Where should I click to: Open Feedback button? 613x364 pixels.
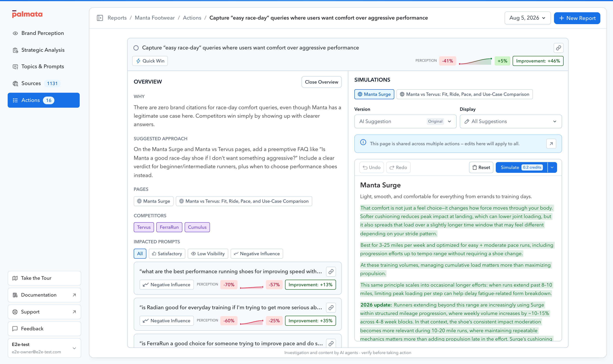click(44, 329)
